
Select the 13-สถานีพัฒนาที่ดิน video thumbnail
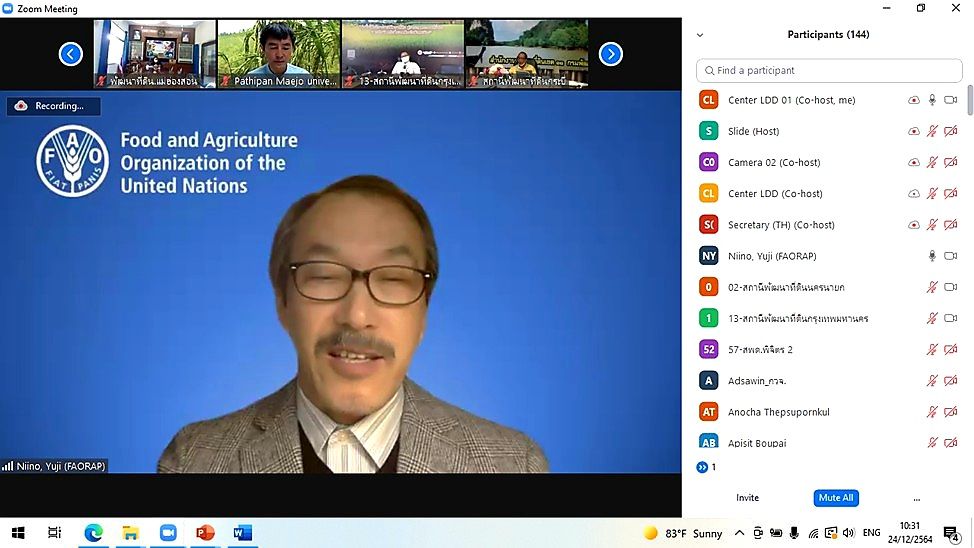pos(403,53)
